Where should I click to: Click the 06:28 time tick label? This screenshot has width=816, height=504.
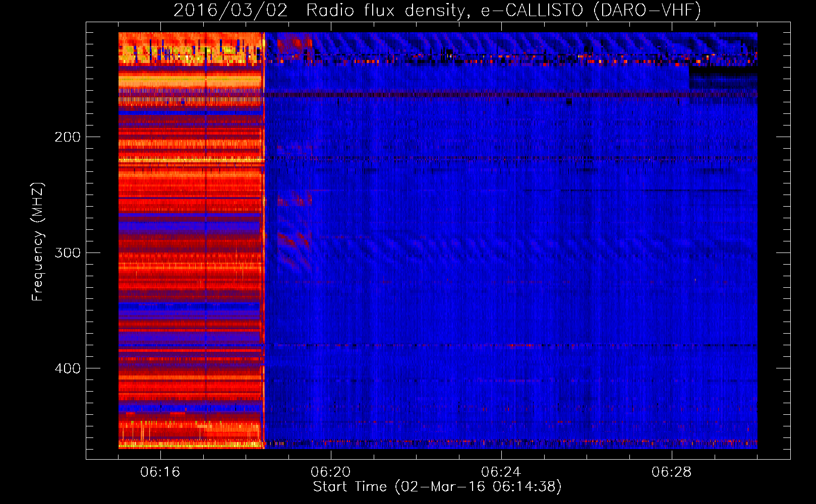pyautogui.click(x=672, y=472)
